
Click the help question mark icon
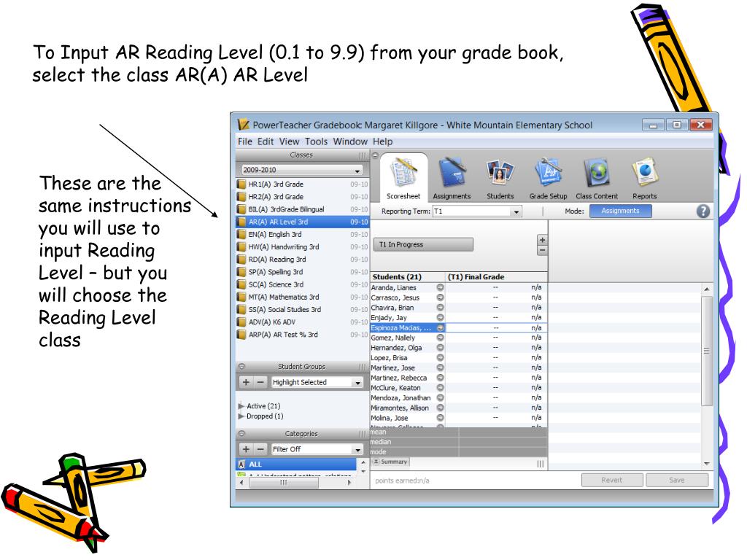[x=703, y=211]
